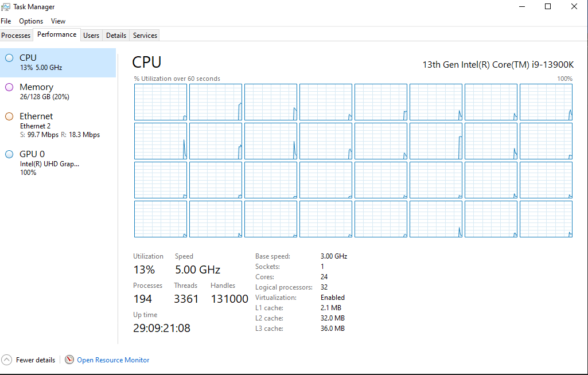
Task: Collapse view with Fewer details arrow
Action: point(7,360)
